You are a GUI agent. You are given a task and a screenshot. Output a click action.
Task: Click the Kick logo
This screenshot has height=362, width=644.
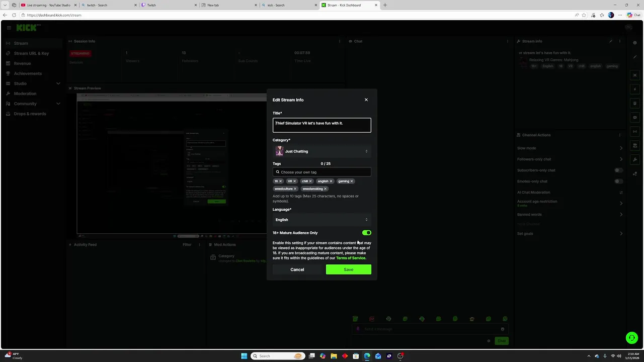[x=26, y=28]
